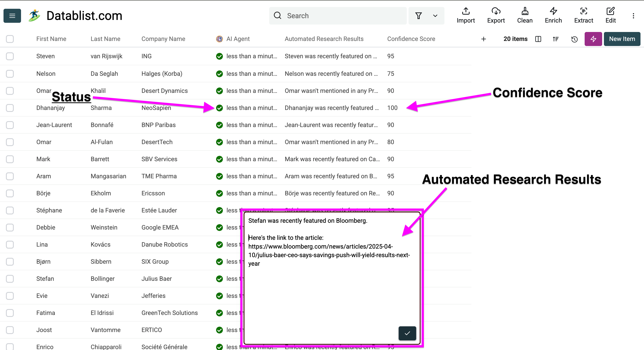Screen dimensions: 644x350
Task: Check the Nelson Da Seglah row
Action: click(x=10, y=74)
